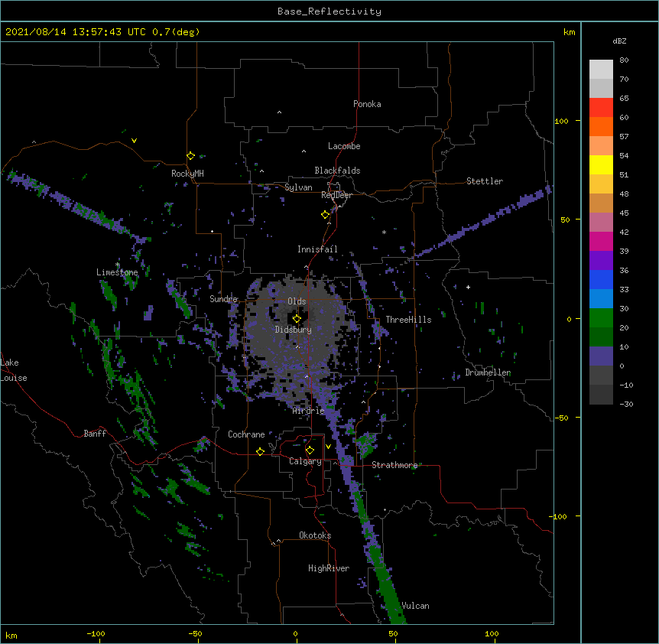Click the green 30 dBZ legend swatch
Screen dimensions: 659x644
(x=601, y=318)
